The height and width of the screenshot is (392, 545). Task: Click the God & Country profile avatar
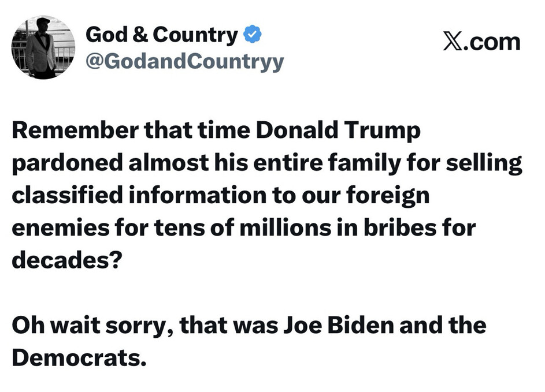(x=43, y=47)
